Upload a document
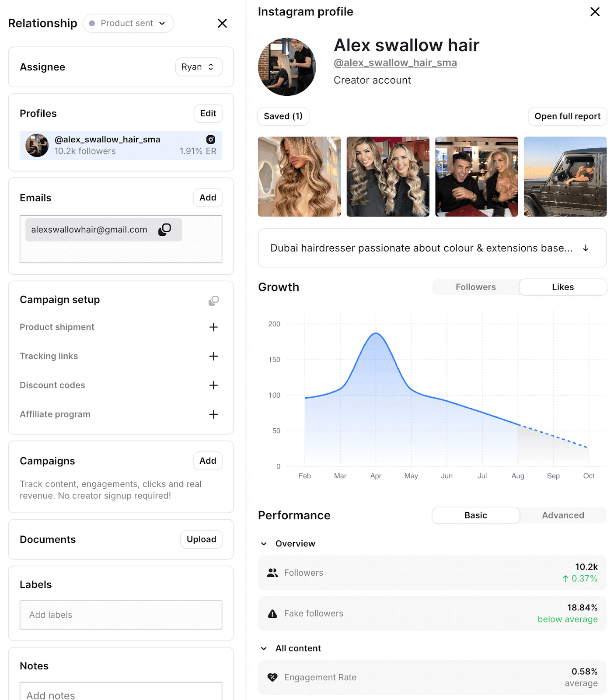Screen dimensions: 614x700 (201, 539)
